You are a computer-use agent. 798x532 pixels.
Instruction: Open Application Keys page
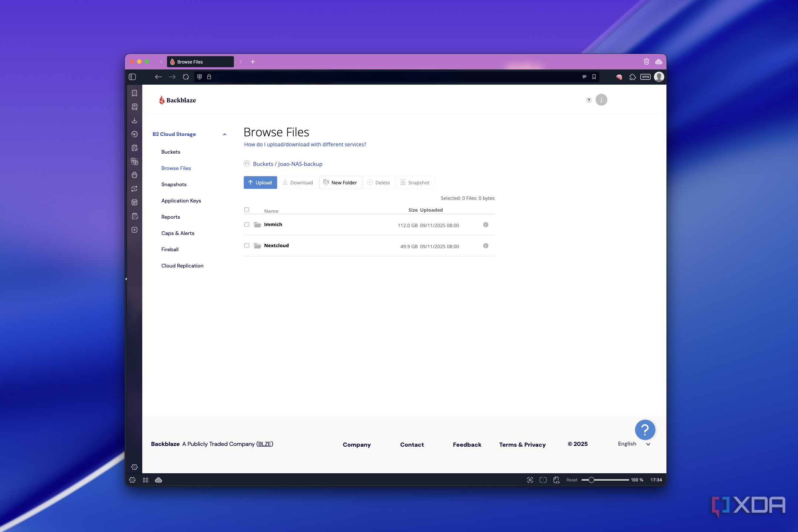pos(181,201)
